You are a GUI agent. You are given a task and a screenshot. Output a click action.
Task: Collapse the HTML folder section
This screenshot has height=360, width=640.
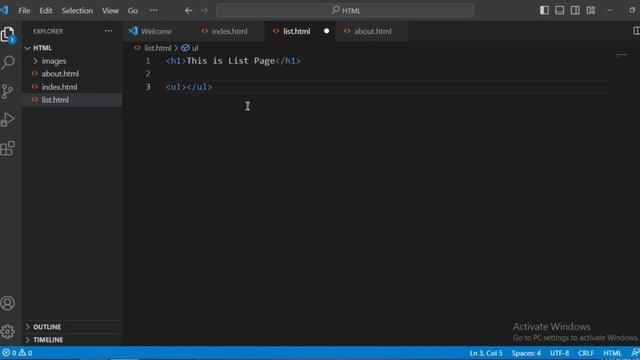pos(72,48)
